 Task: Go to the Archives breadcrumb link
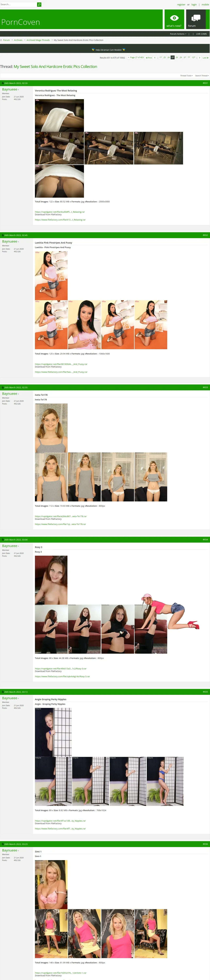[18, 40]
